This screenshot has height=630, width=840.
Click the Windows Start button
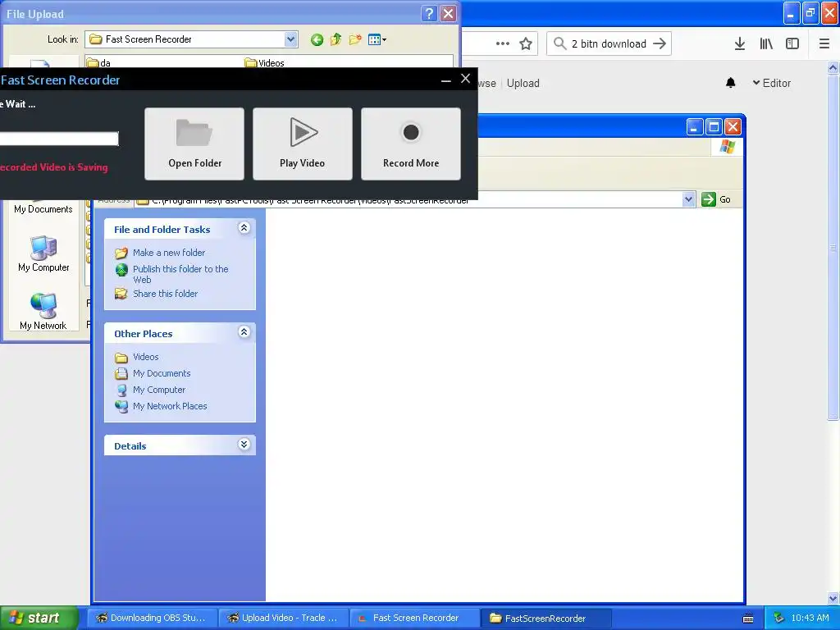click(x=38, y=618)
